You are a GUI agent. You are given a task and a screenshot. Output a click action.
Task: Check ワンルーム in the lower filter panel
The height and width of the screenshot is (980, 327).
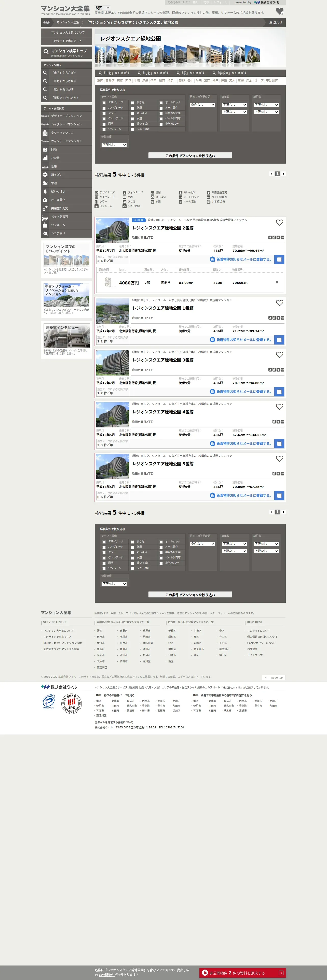pos(104,568)
